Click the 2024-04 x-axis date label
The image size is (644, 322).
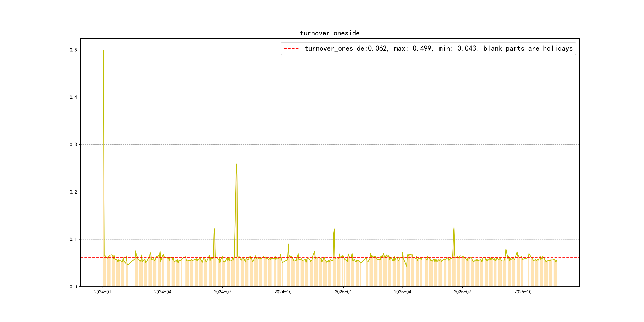[163, 292]
